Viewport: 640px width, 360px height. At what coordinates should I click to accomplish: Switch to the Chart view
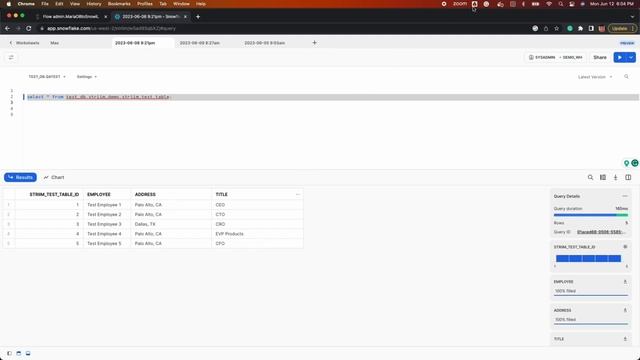point(54,177)
